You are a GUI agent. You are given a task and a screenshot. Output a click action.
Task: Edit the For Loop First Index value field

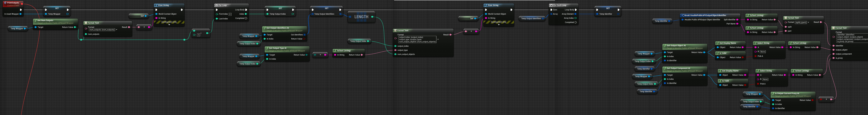230,14
